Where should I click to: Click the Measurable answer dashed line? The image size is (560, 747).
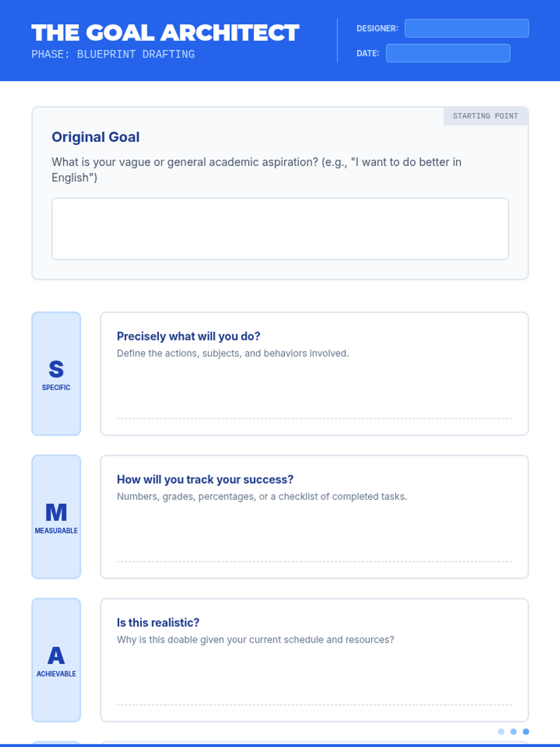pyautogui.click(x=314, y=562)
